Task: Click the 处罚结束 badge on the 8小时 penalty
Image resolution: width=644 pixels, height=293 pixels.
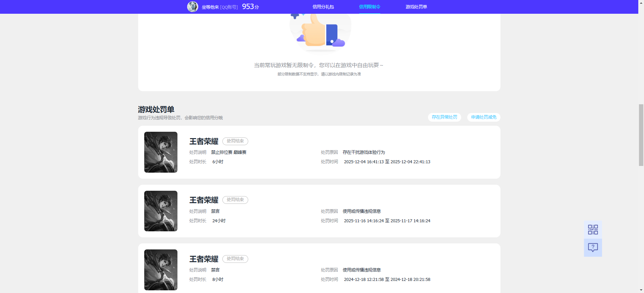Action: (x=235, y=259)
